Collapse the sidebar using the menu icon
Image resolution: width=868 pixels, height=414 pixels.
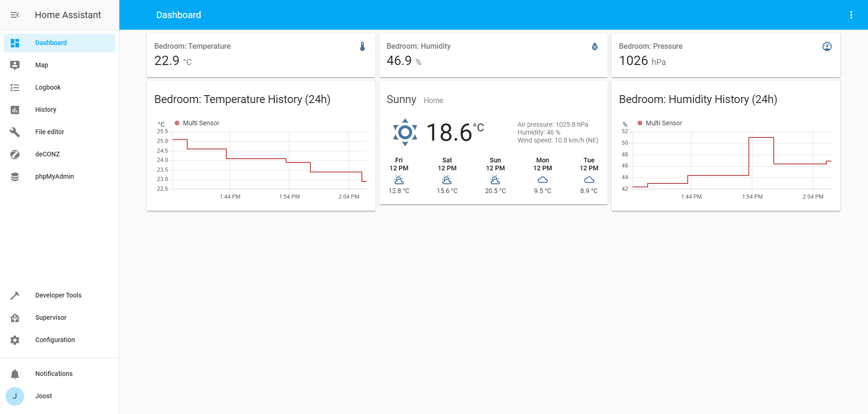pyautogui.click(x=15, y=15)
